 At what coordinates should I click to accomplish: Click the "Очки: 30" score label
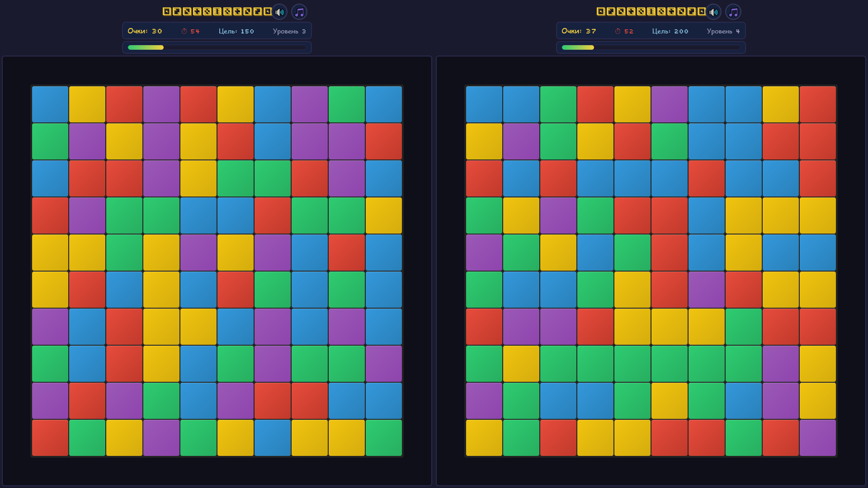[145, 31]
